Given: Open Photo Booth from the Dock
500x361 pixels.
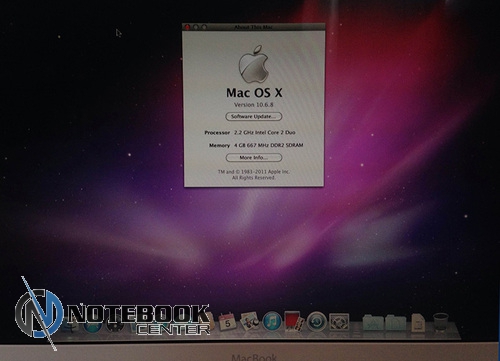Looking at the screenshot, I should (x=294, y=321).
